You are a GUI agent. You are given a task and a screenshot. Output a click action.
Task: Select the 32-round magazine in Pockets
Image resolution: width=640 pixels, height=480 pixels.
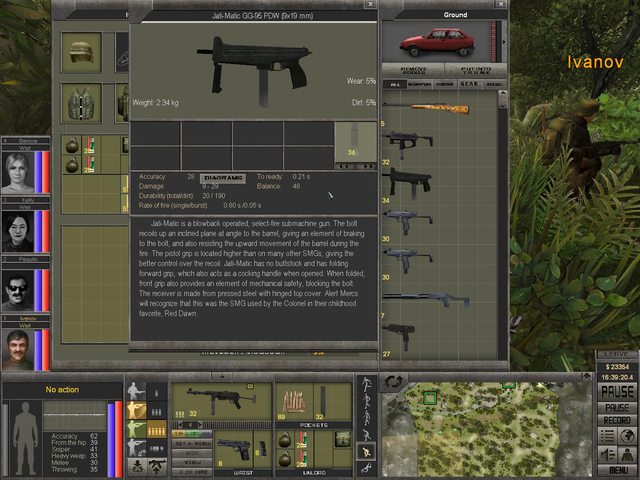(322, 402)
